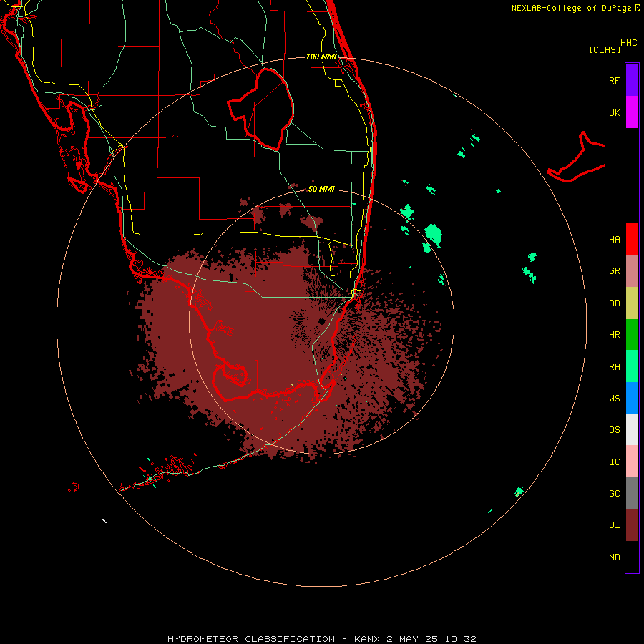Click the BI legend label
The width and height of the screenshot is (644, 644).
(615, 525)
